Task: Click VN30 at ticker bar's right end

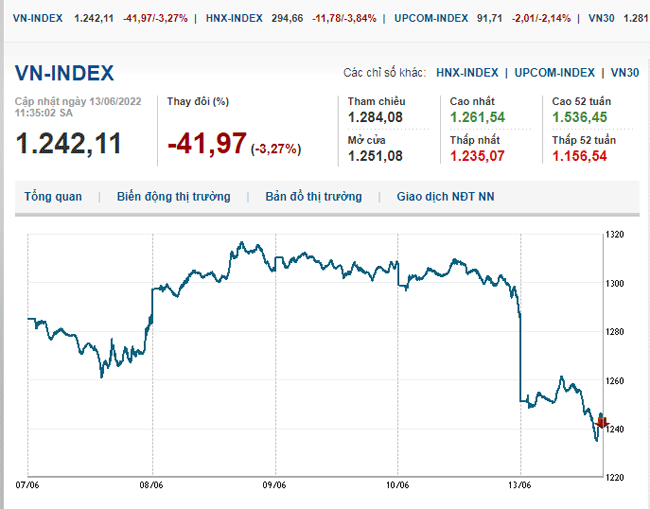Action: click(x=602, y=18)
